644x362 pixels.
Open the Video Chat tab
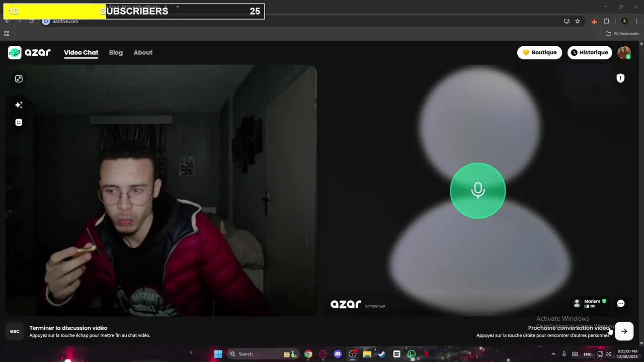(81, 52)
